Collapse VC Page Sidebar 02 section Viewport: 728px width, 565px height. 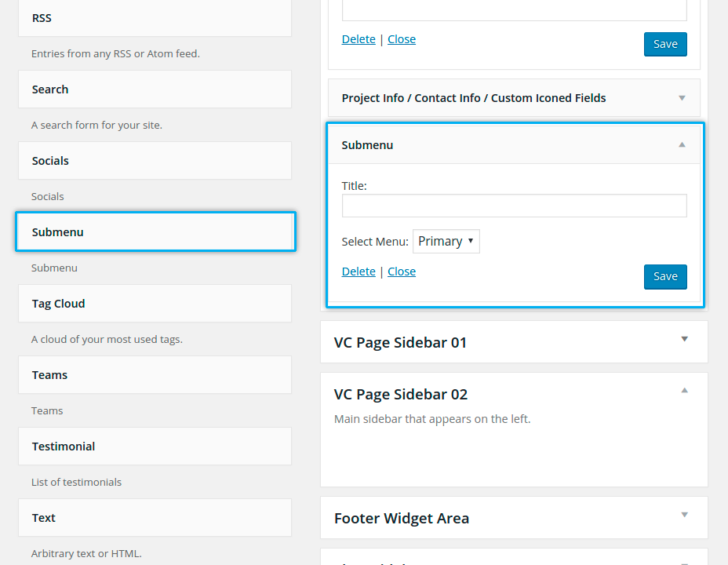(684, 390)
